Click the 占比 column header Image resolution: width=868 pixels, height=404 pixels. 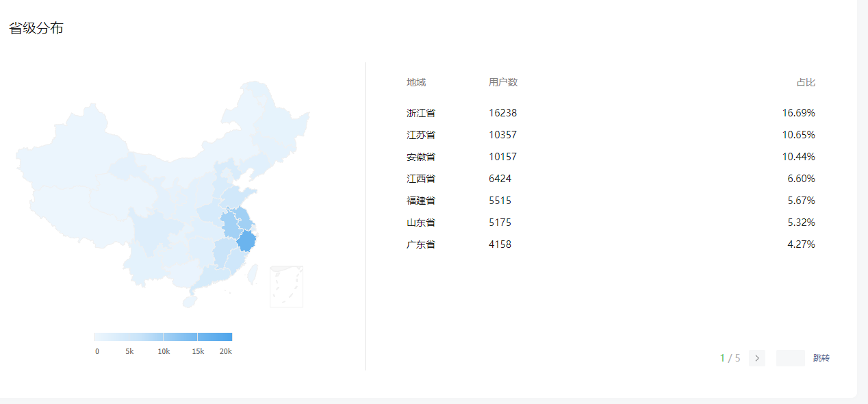[x=806, y=82]
